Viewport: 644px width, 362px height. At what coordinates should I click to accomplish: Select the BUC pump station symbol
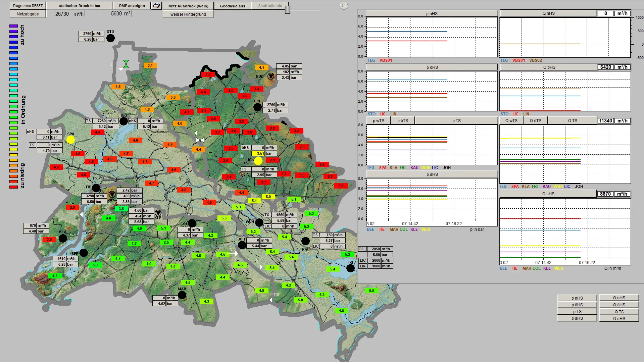click(x=271, y=76)
